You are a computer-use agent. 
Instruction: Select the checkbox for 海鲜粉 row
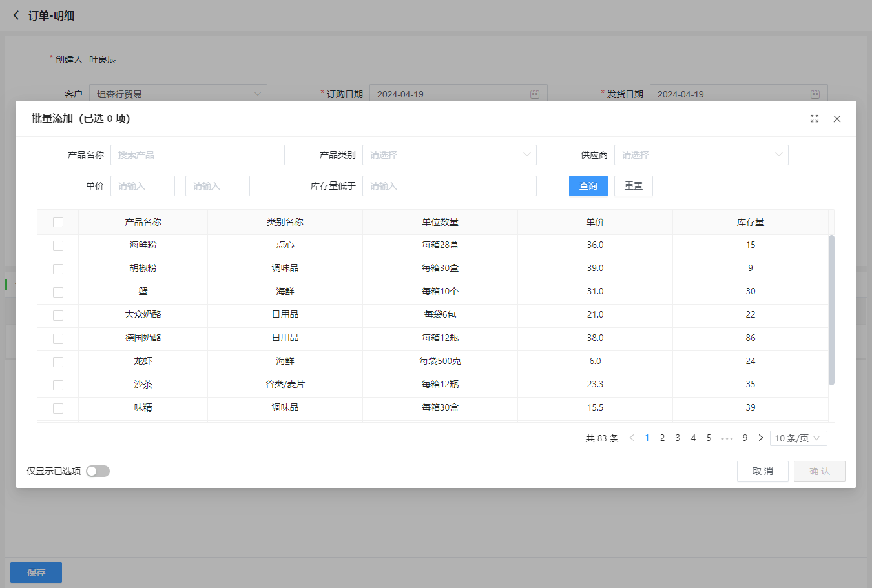point(58,245)
